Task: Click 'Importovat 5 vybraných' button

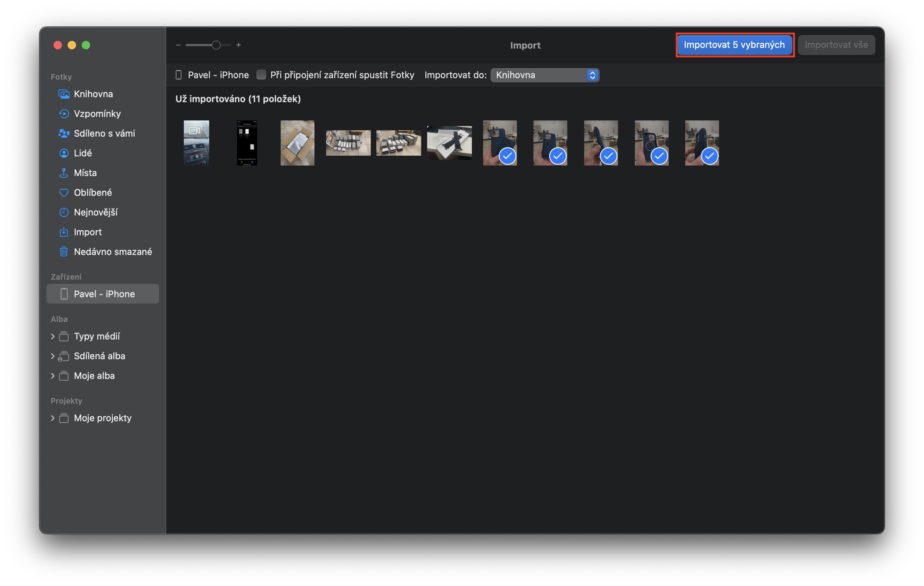Action: 734,45
